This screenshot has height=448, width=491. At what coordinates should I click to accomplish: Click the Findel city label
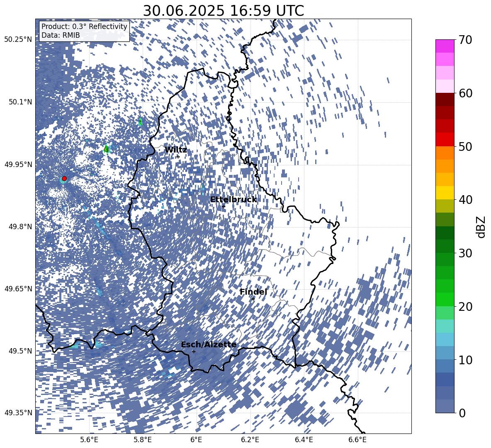click(253, 292)
